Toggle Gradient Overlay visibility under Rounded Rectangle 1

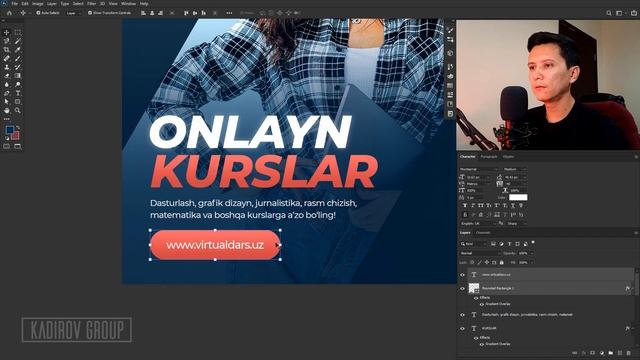pos(482,304)
